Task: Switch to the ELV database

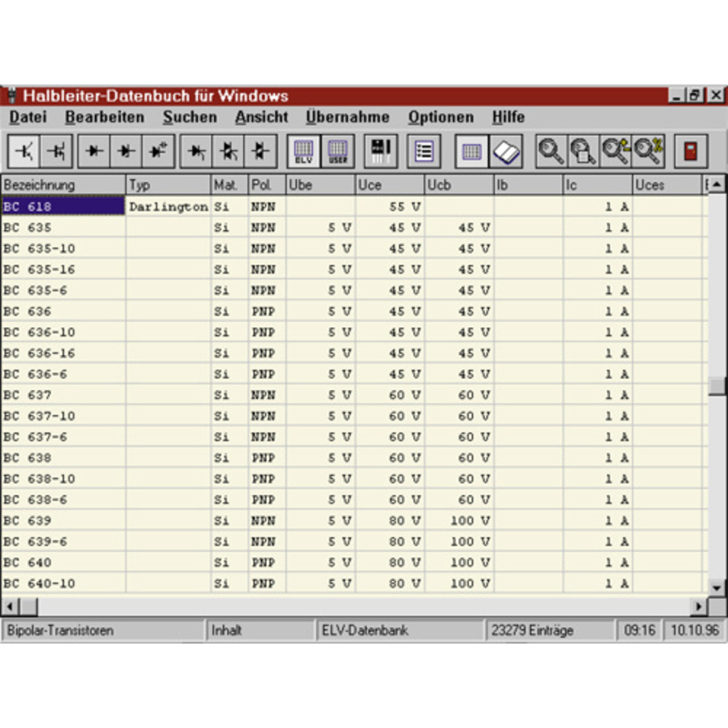Action: click(304, 151)
